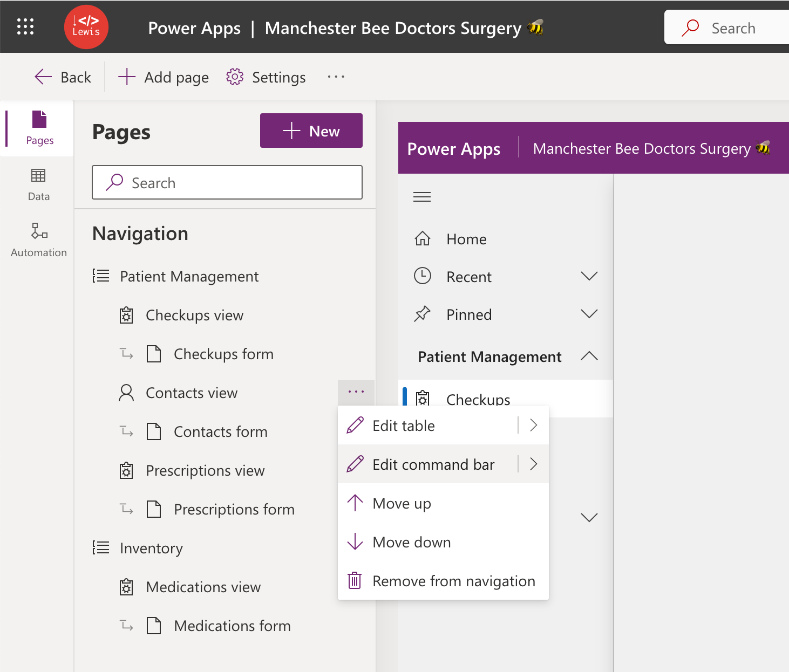Click the top bar Search box
Viewport: 789px width, 672px height.
tap(726, 28)
